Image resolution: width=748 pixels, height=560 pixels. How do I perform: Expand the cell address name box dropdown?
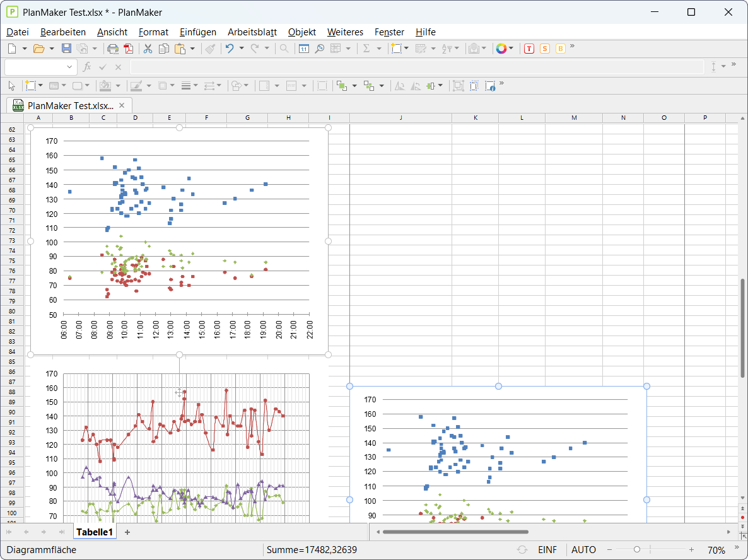pos(69,67)
